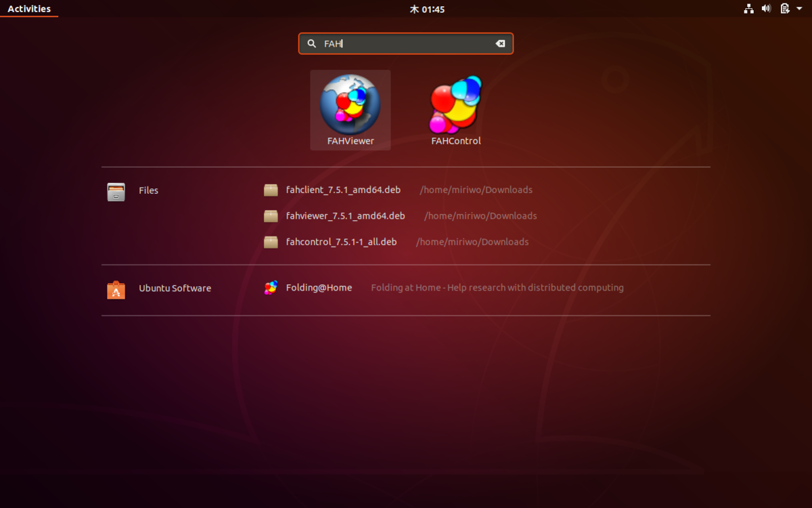This screenshot has height=508, width=812.
Task: Focus the search field containing FAH
Action: (406, 43)
